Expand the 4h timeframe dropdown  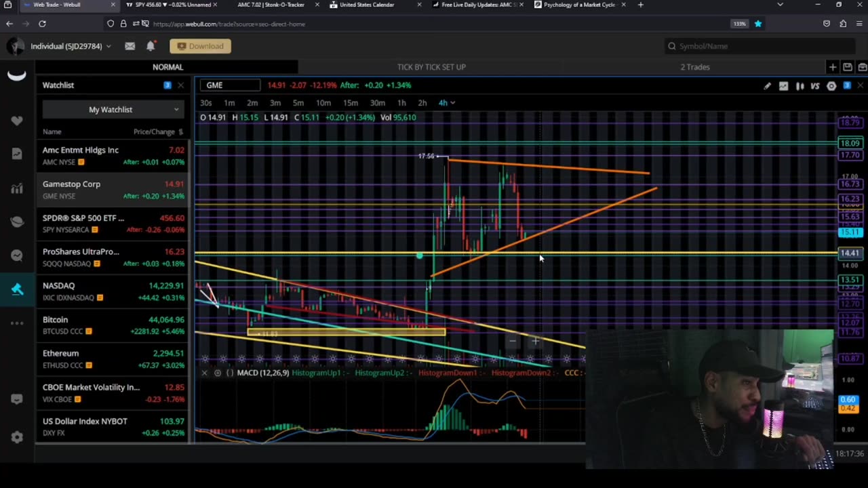(453, 103)
